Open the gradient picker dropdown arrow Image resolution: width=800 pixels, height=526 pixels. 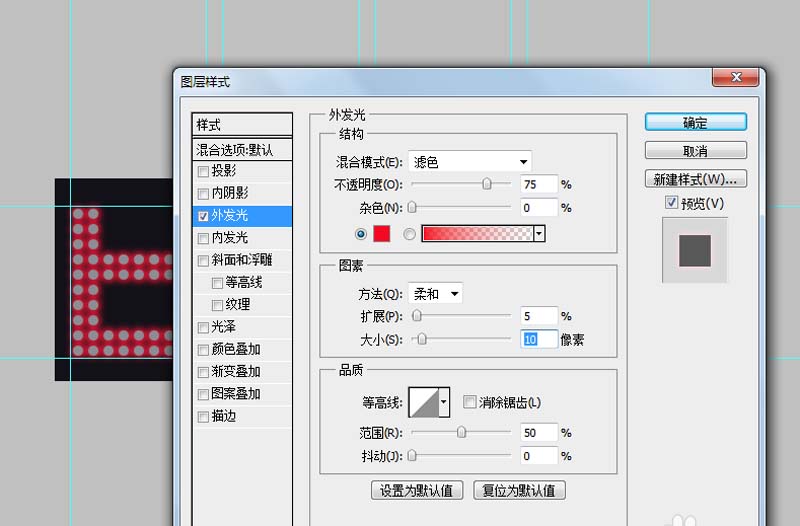[539, 234]
